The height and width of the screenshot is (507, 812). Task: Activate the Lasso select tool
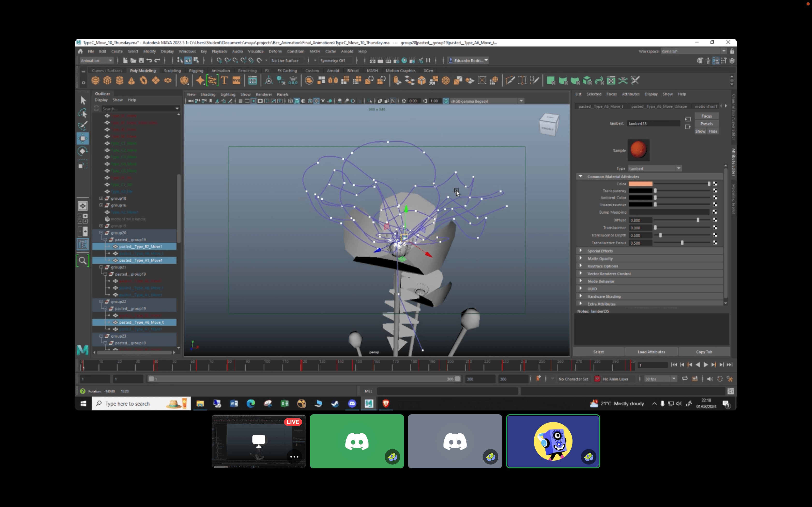coord(83,113)
